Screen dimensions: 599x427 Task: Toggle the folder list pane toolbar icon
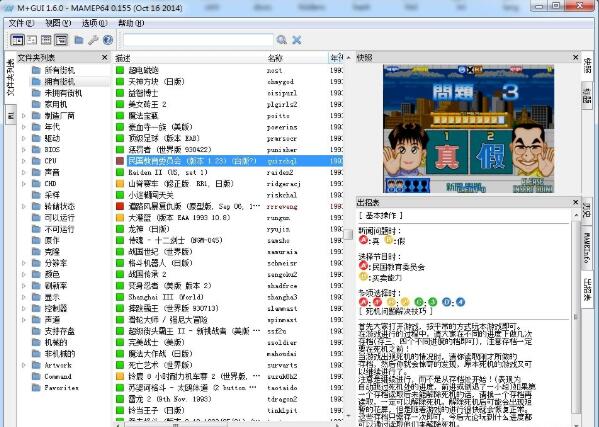17,40
